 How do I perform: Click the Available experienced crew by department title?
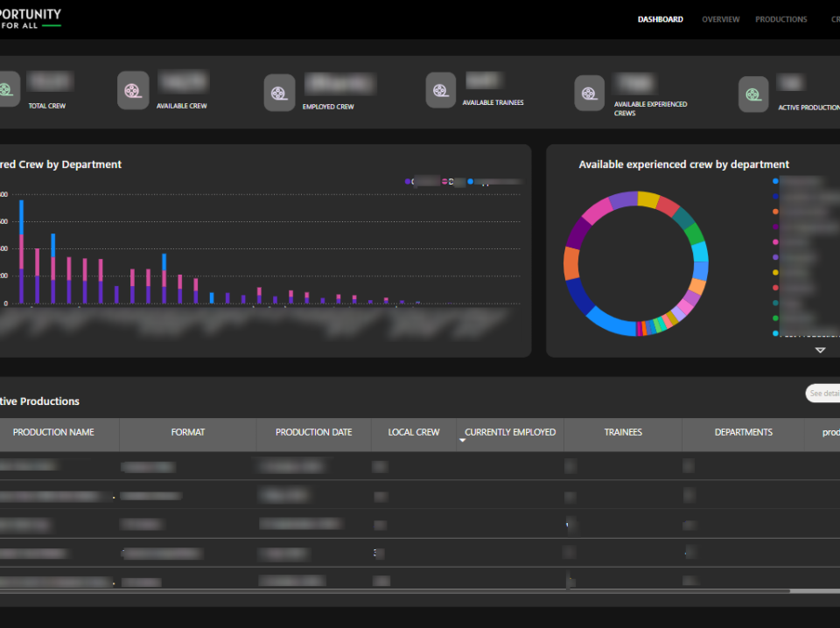point(683,164)
